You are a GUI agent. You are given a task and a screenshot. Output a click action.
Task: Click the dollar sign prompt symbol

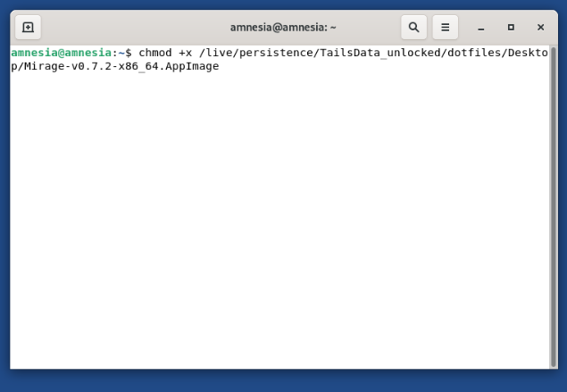(x=129, y=53)
